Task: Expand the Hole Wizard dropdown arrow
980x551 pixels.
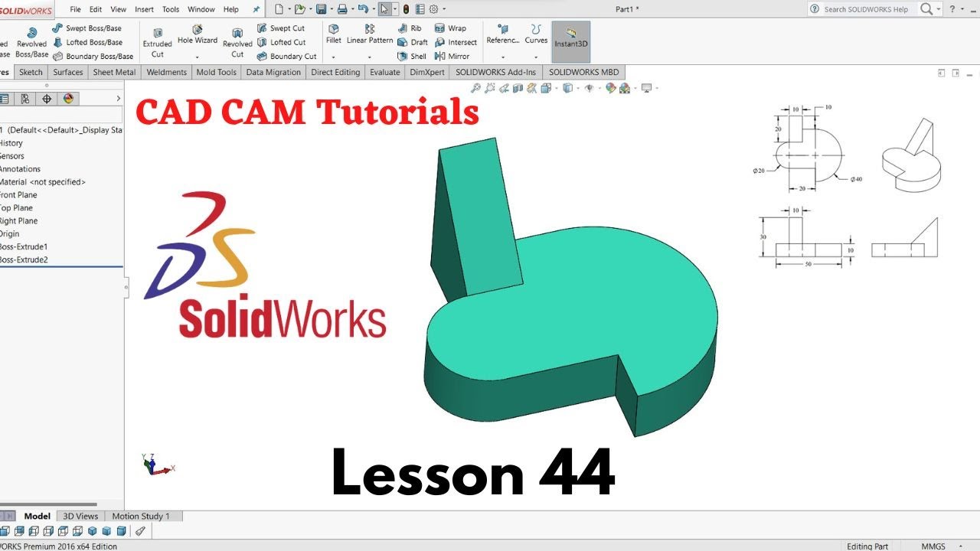Action: 198,57
